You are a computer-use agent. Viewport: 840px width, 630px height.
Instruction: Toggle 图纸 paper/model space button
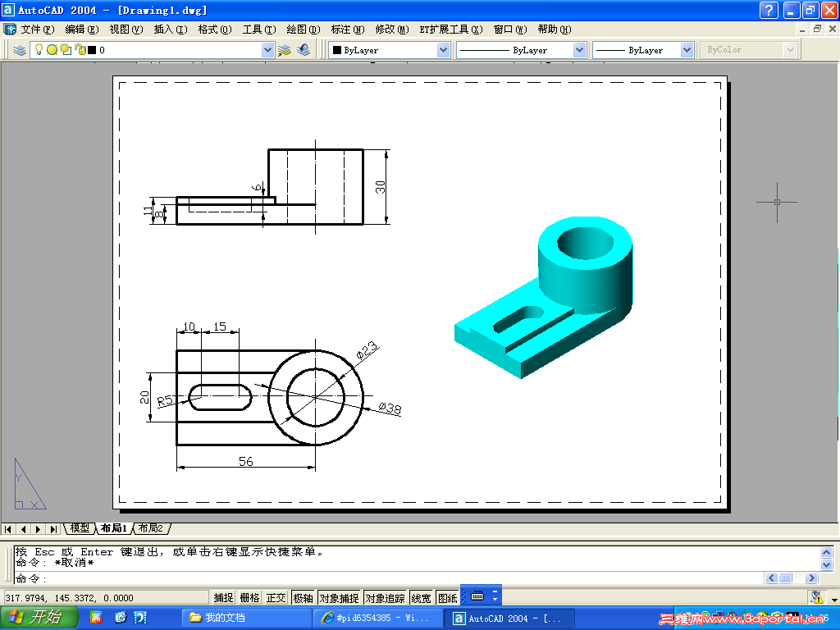[x=447, y=598]
